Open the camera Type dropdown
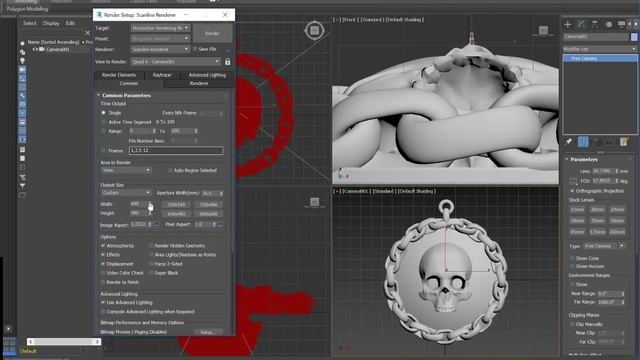The width and height of the screenshot is (640, 360). point(603,246)
